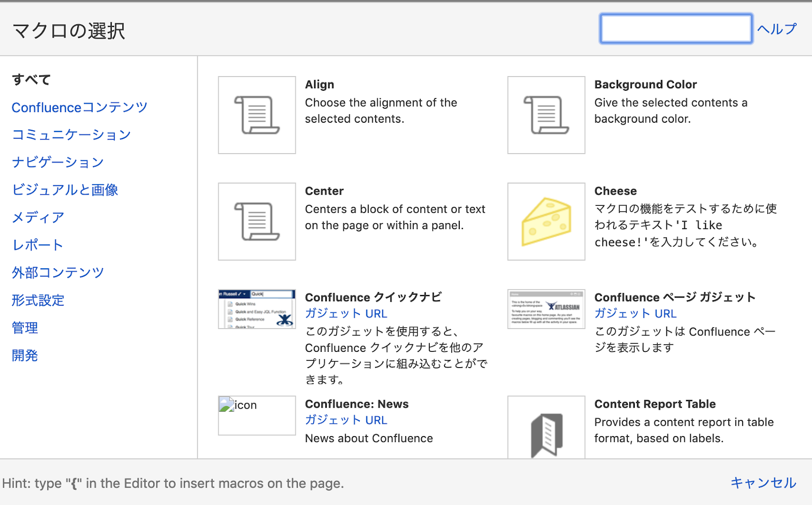Viewport: 812px width, 505px height.
Task: Click the Center macro scroll icon
Action: [x=257, y=222]
